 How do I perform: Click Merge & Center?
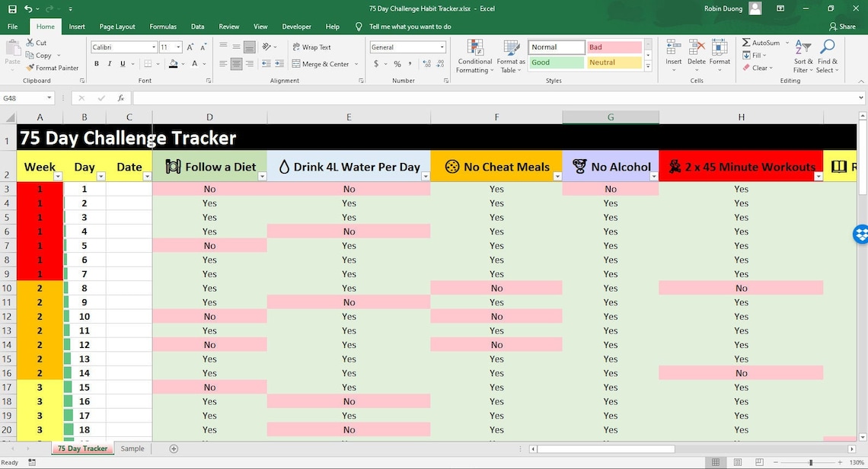point(321,64)
